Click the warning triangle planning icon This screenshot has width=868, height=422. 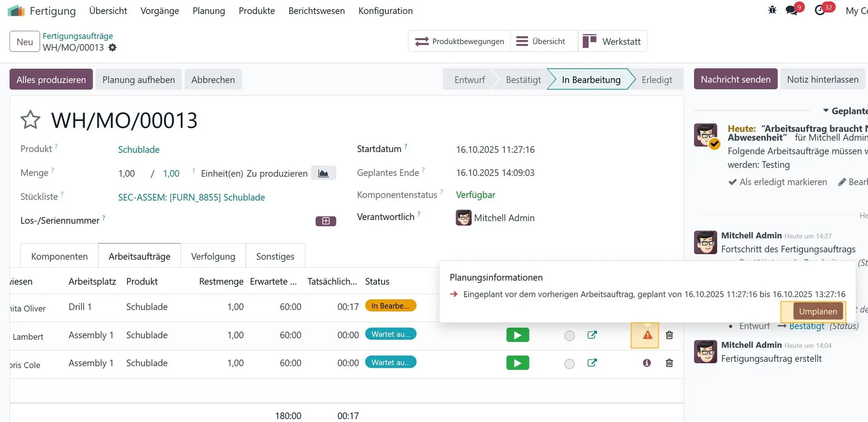coord(647,335)
